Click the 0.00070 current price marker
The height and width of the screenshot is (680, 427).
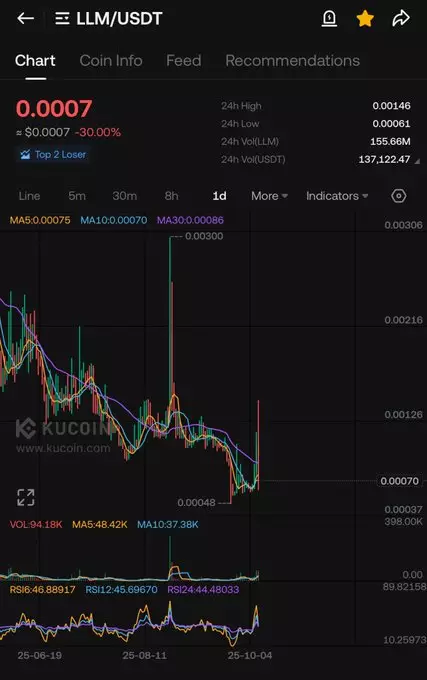[399, 481]
